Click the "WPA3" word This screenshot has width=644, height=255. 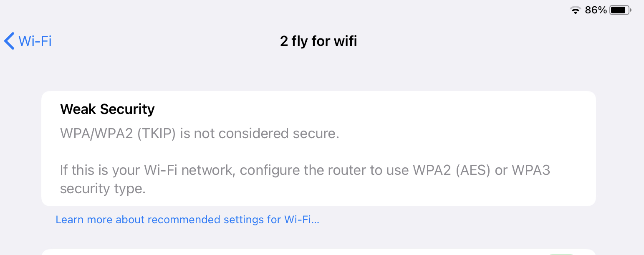click(x=531, y=170)
